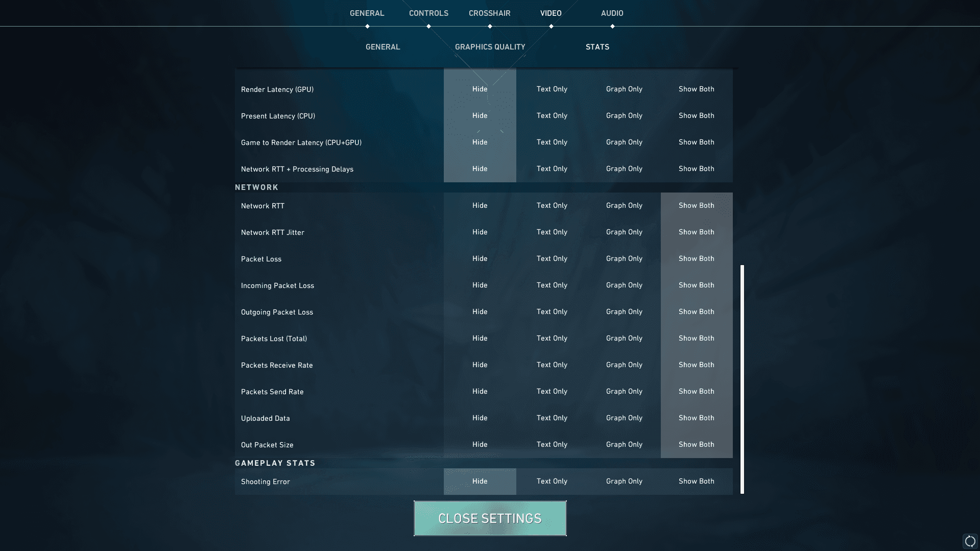The image size is (980, 551).
Task: Set Render Latency (GPU) to Hide
Action: point(480,89)
